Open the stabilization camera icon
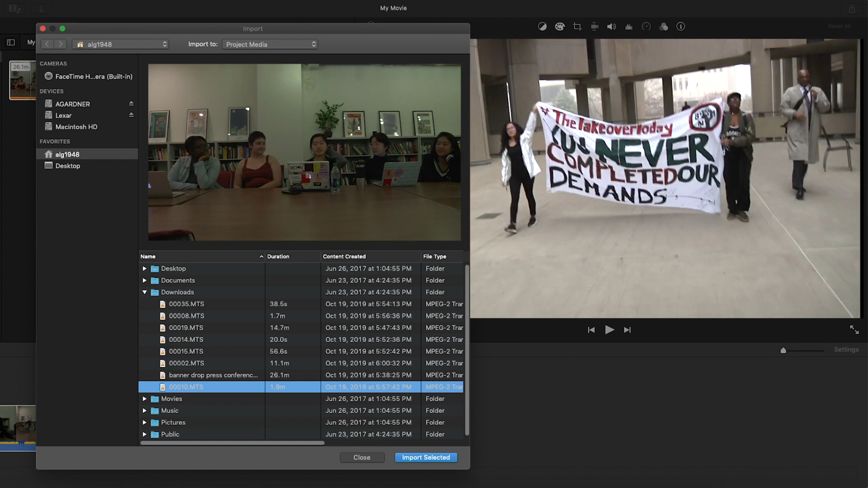The width and height of the screenshot is (868, 488). pos(594,26)
